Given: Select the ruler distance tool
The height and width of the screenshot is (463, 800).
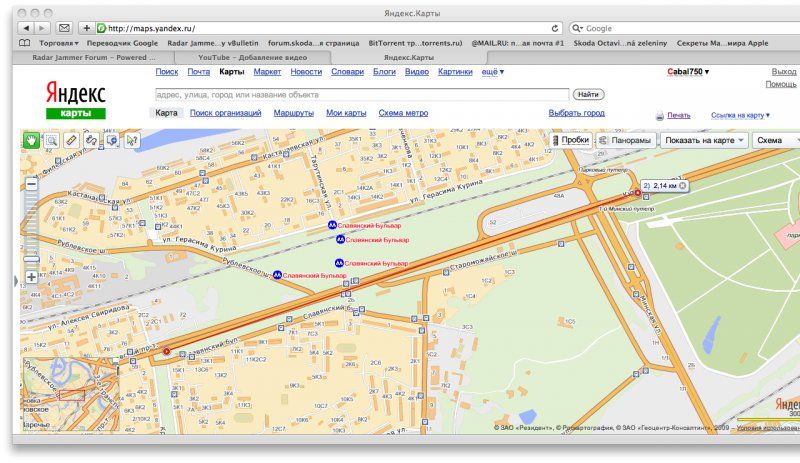Looking at the screenshot, I should tap(71, 140).
